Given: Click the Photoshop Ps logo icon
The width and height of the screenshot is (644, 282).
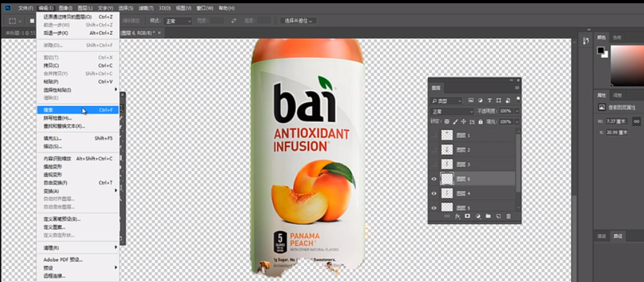Looking at the screenshot, I should click(7, 8).
